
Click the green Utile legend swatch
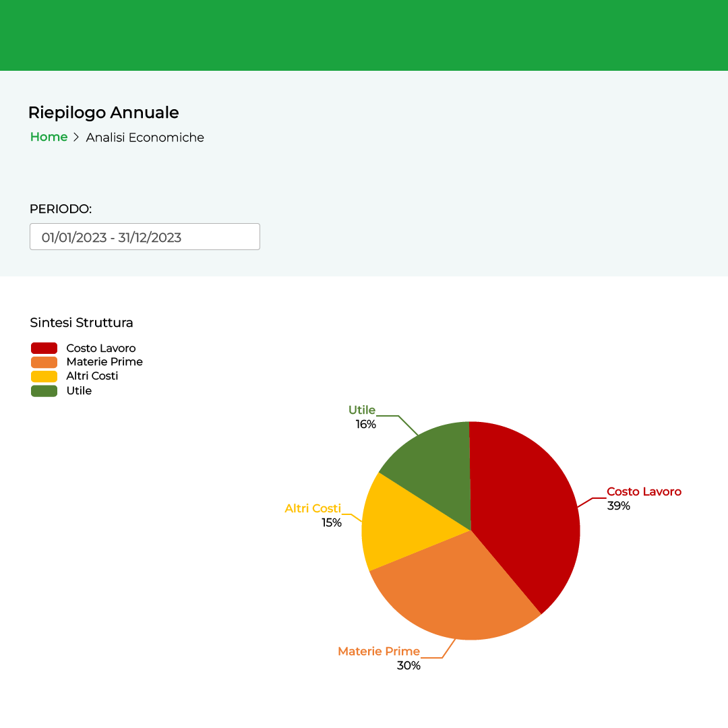pyautogui.click(x=44, y=391)
